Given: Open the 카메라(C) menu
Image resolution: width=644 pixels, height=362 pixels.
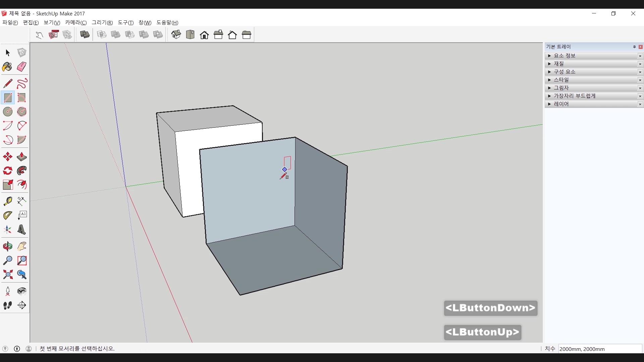Looking at the screenshot, I should (x=76, y=22).
